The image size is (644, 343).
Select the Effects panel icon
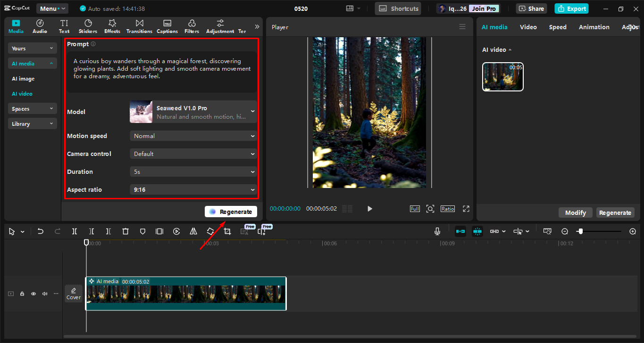(112, 26)
